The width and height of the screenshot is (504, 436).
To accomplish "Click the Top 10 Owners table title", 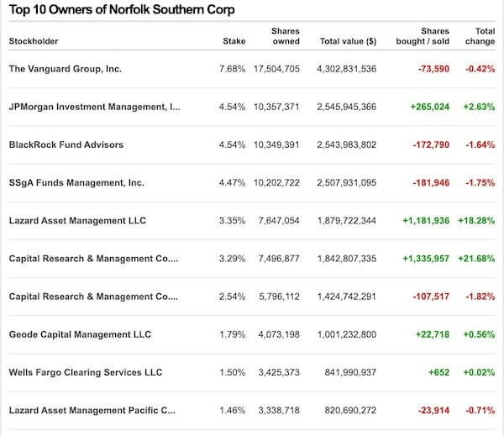I will [122, 10].
